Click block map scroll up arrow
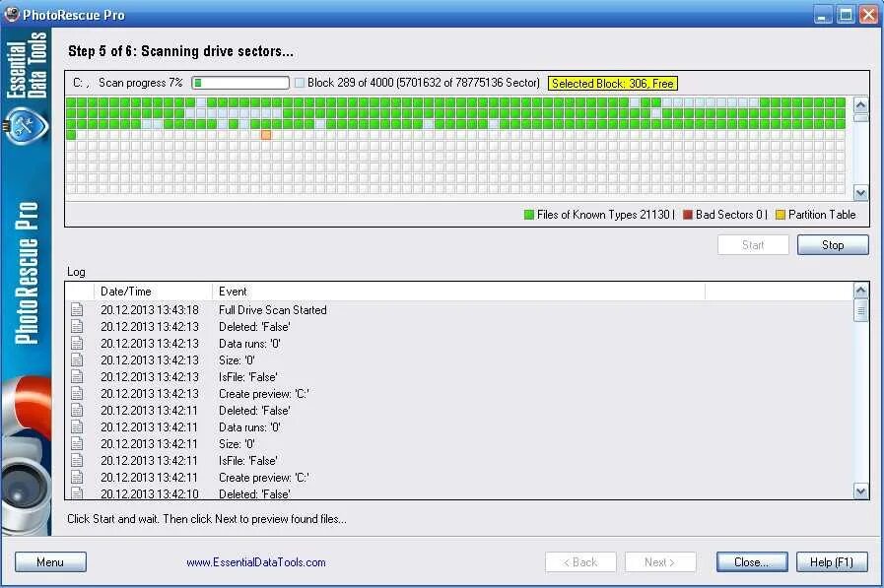 click(861, 104)
